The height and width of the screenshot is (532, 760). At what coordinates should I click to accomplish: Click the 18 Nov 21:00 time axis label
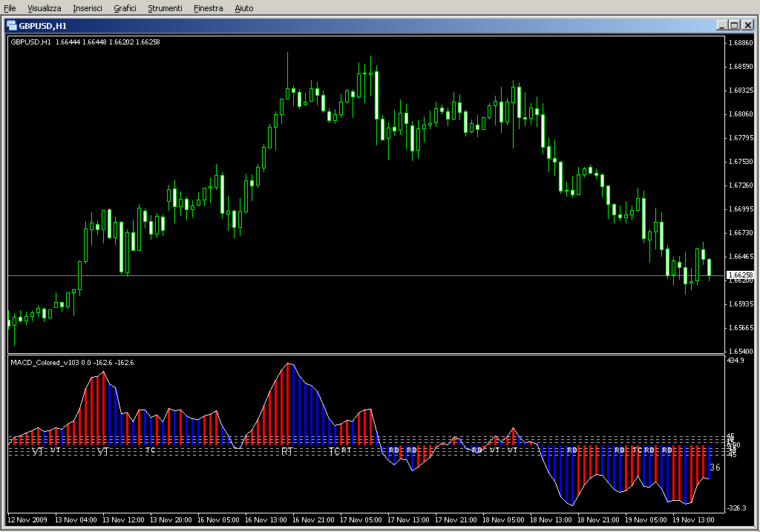tap(598, 520)
